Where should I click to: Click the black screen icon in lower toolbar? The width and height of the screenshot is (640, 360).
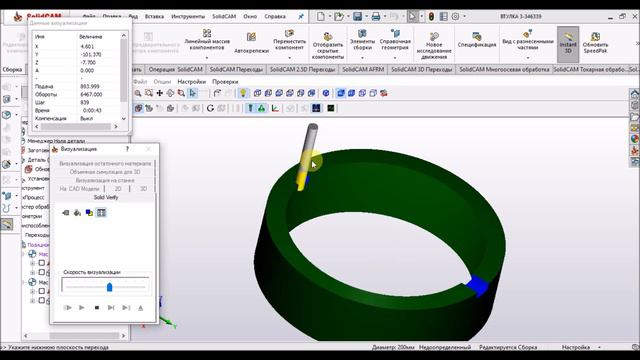pos(331,108)
